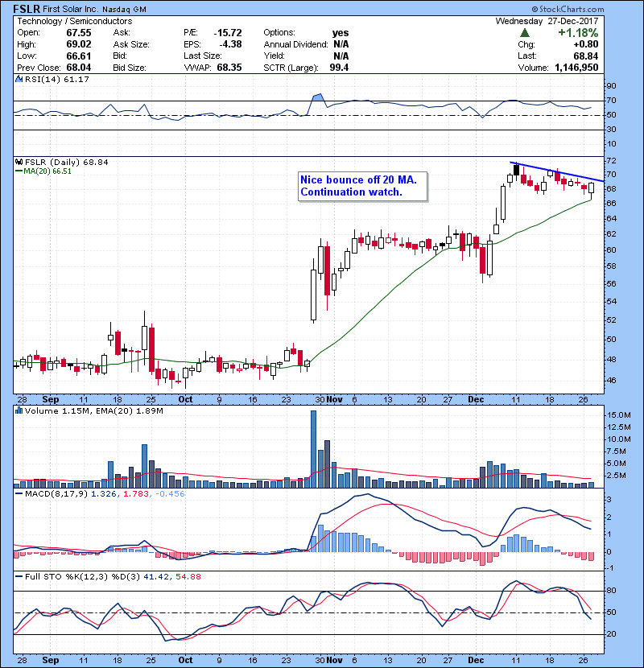644x668 pixels.
Task: Click the MA(20) 66.51 legend text
Action: 47,171
